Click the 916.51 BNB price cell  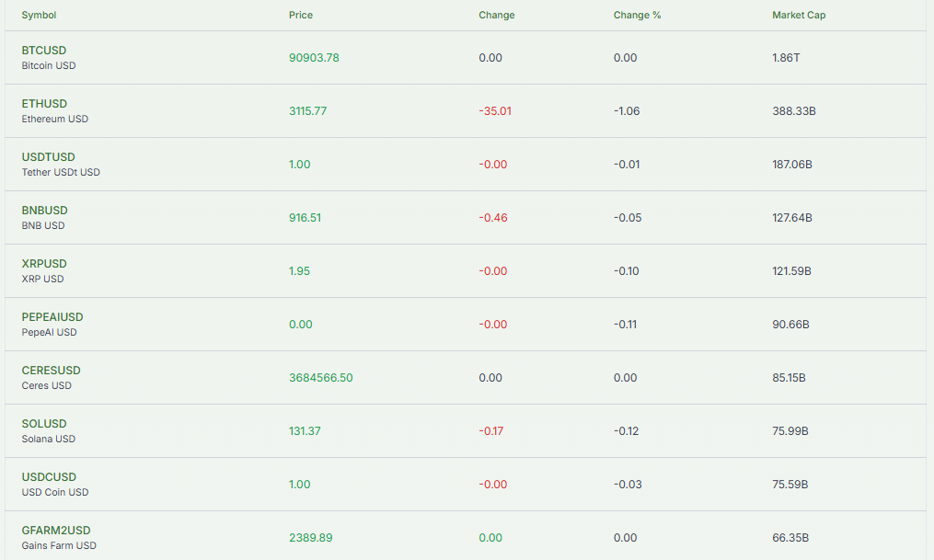point(305,217)
